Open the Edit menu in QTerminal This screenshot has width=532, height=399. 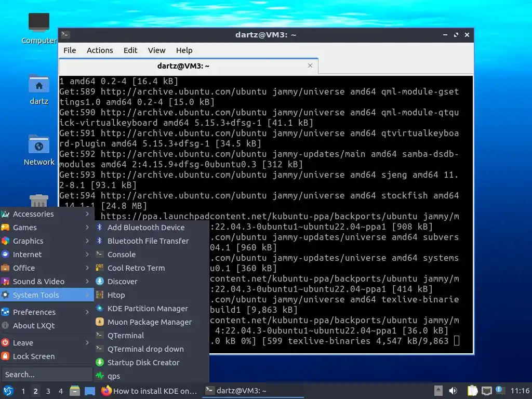coord(130,50)
